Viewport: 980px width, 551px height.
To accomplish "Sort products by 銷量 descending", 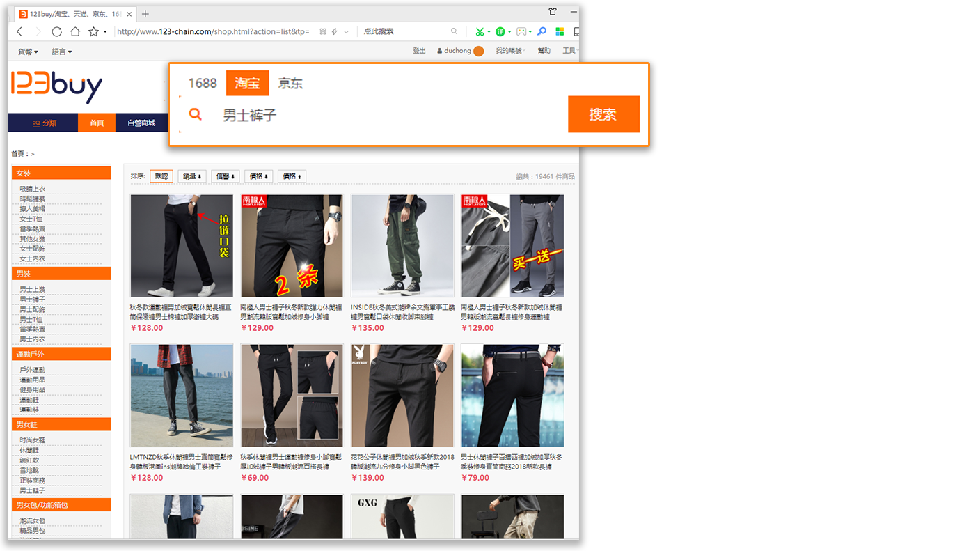I will 191,176.
